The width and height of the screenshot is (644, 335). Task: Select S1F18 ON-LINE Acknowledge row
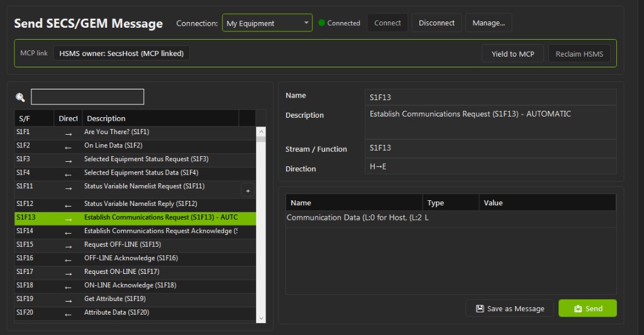[x=135, y=286]
